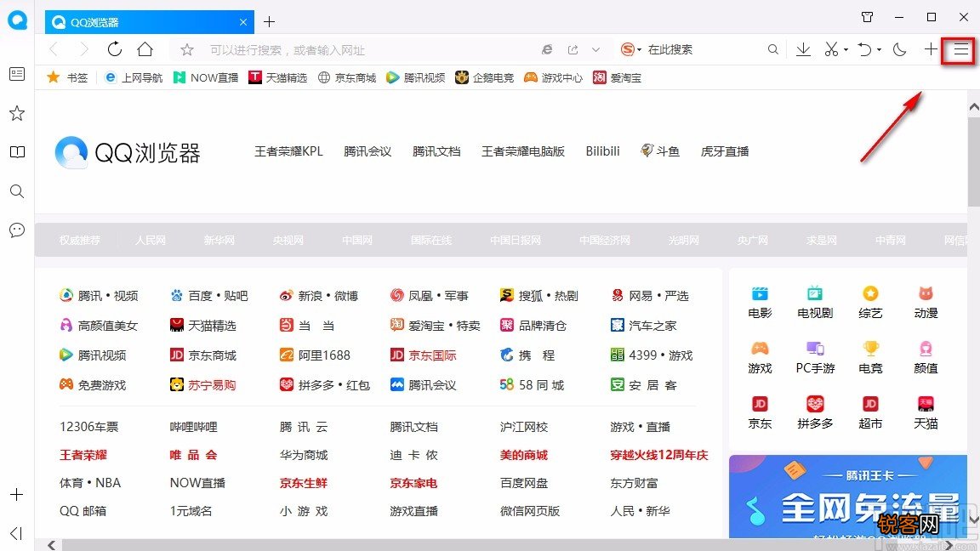Select the scissors screenshot tool
The width and height of the screenshot is (980, 551).
[x=830, y=49]
